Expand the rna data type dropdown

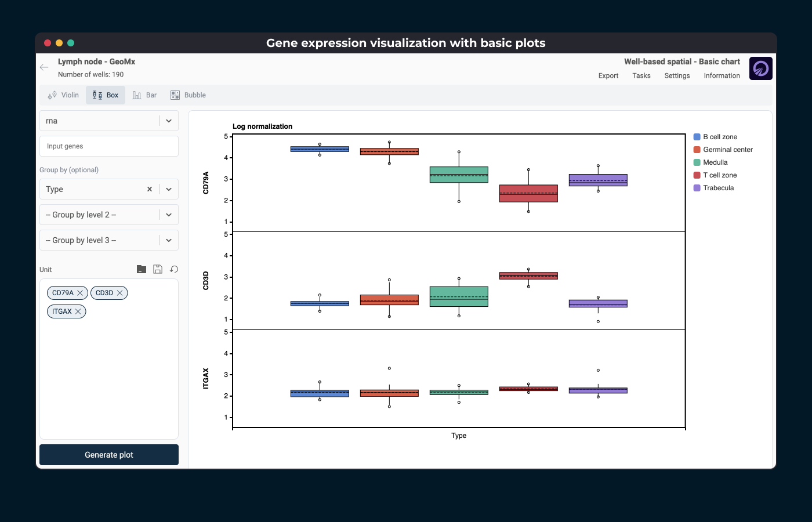click(169, 121)
